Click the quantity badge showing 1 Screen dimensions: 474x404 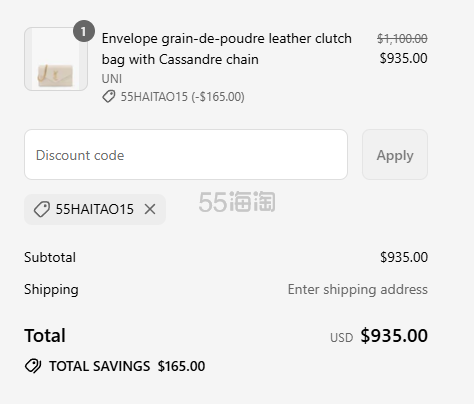click(84, 31)
